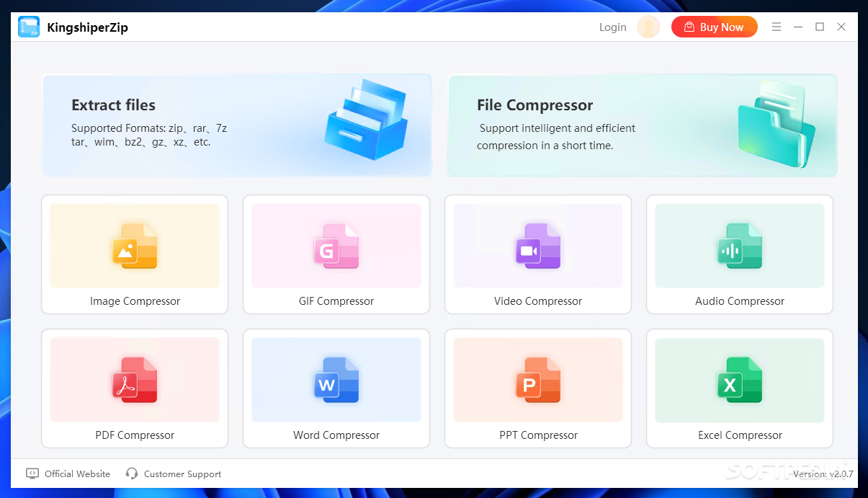Open the PDF Compressor icon

point(135,380)
